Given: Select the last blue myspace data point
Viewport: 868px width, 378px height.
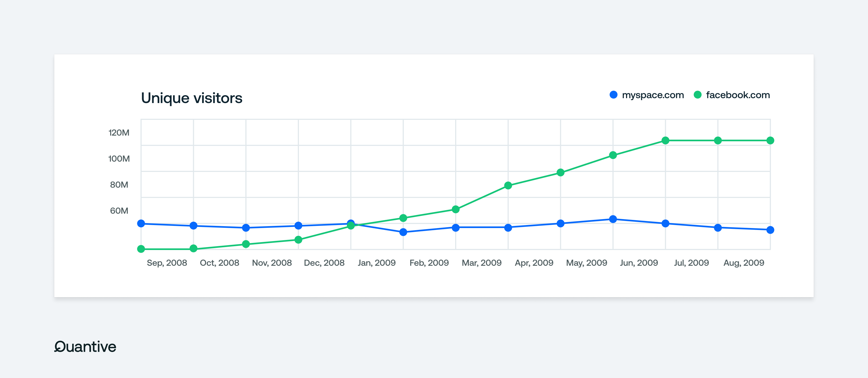Looking at the screenshot, I should click(770, 230).
